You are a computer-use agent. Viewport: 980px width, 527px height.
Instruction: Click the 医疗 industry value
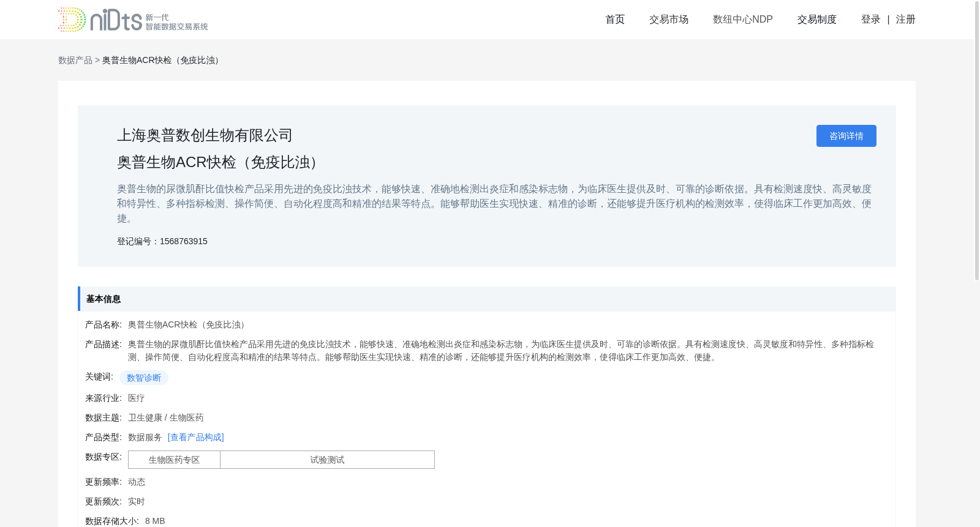[137, 398]
